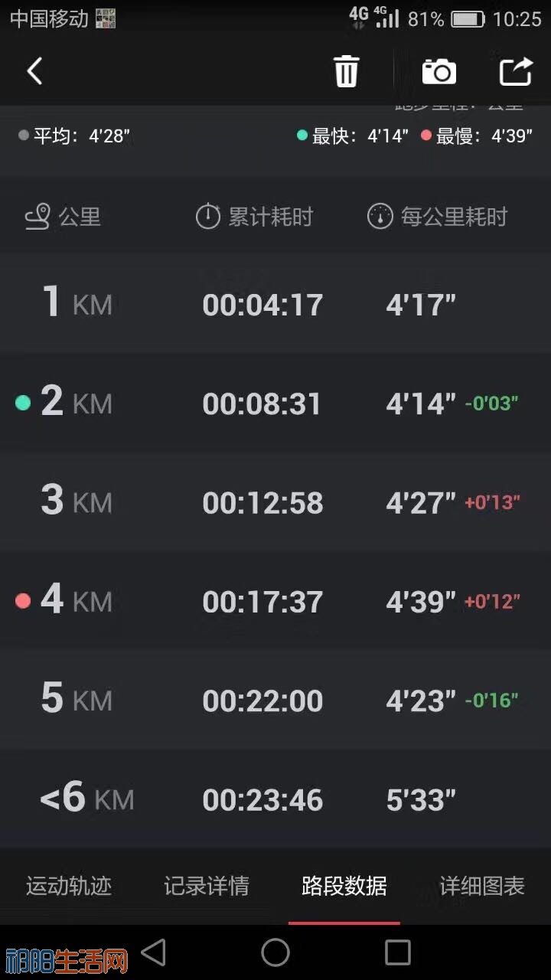The width and height of the screenshot is (551, 980).
Task: Tap Android back triangle navigation button
Action: tap(154, 952)
